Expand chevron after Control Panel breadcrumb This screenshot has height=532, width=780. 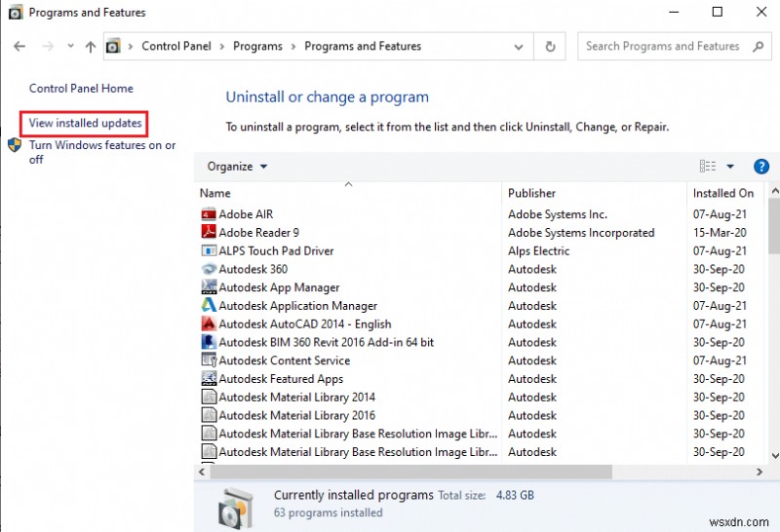(222, 46)
